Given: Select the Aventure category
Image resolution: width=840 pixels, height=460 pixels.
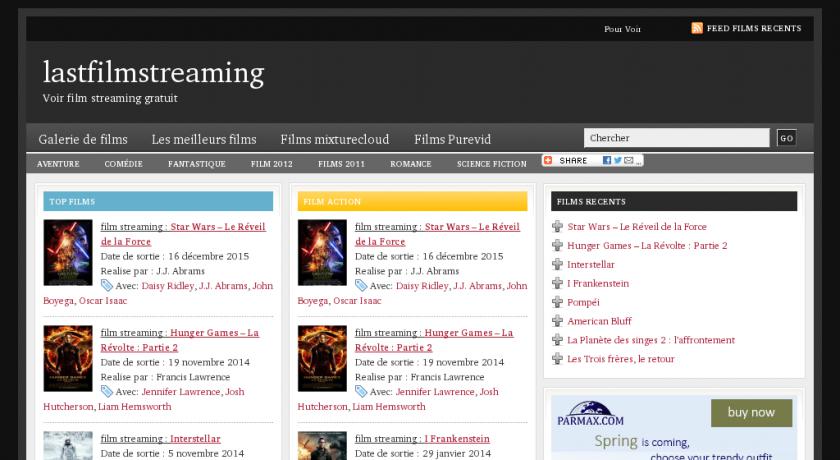Looking at the screenshot, I should pyautogui.click(x=58, y=164).
